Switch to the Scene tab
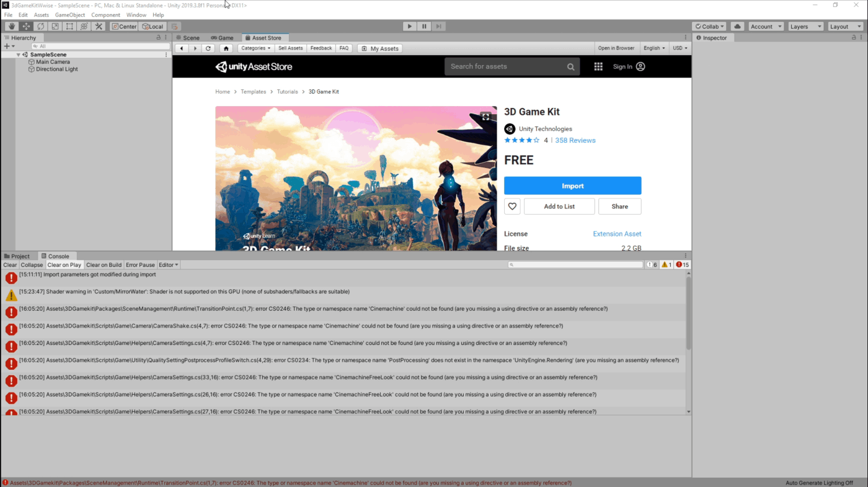This screenshot has width=868, height=487. click(x=187, y=38)
